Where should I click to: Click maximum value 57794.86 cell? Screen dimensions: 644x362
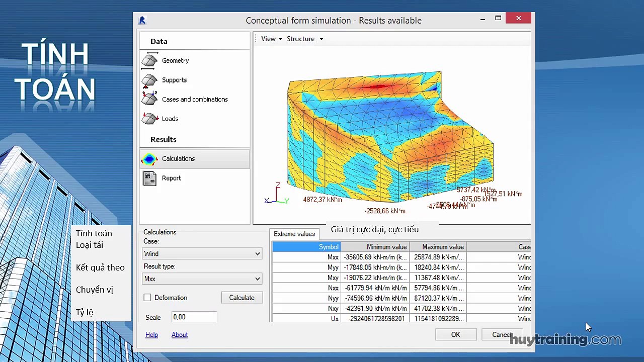coord(437,288)
